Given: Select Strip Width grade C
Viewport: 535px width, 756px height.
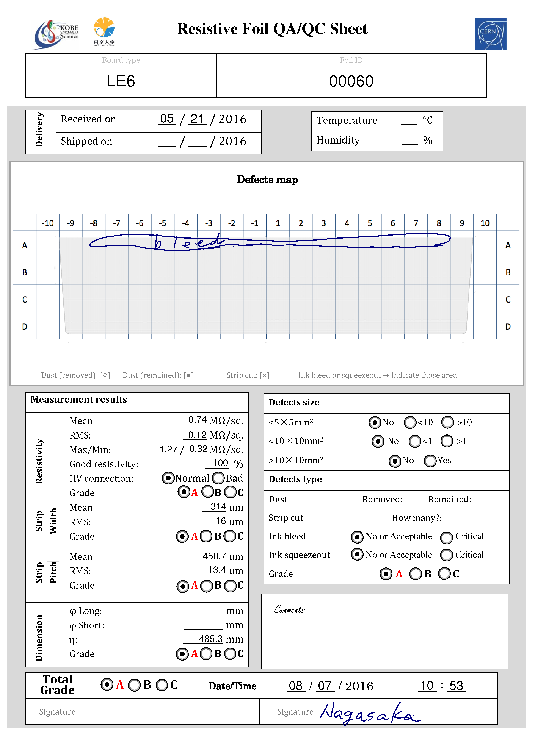Looking at the screenshot, I should tap(230, 536).
